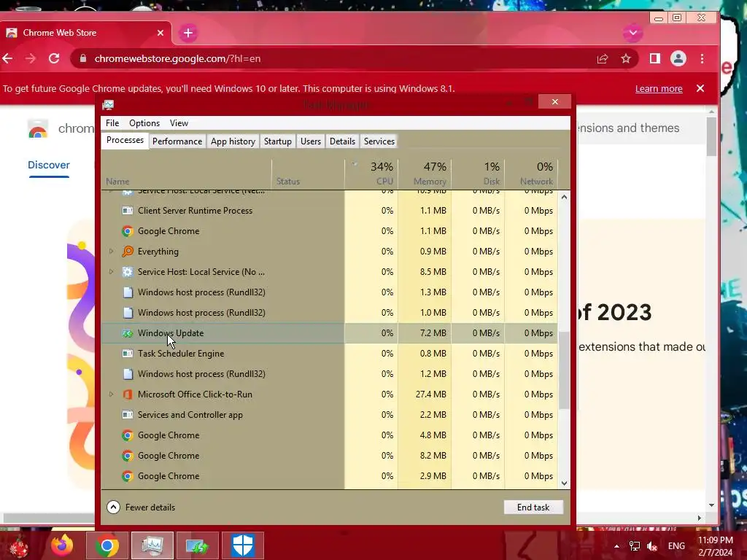Click the Everything process magnifier icon
Screen dimensions: 747x560
pos(127,252)
